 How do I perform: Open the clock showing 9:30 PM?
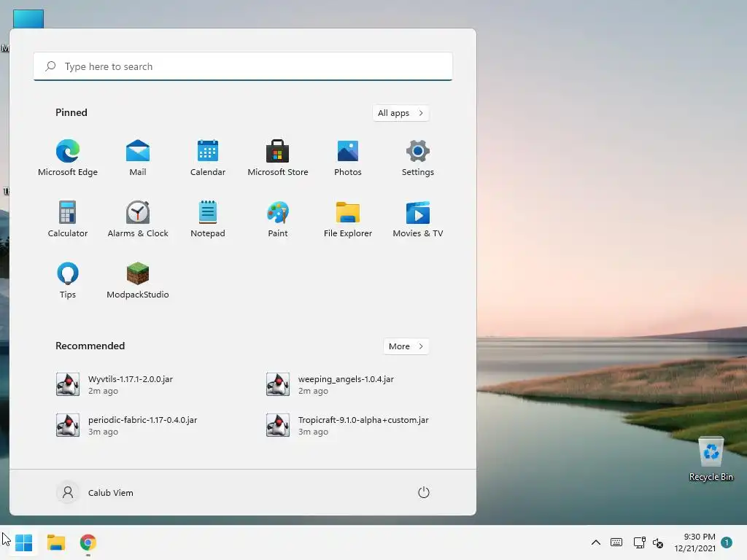point(694,542)
